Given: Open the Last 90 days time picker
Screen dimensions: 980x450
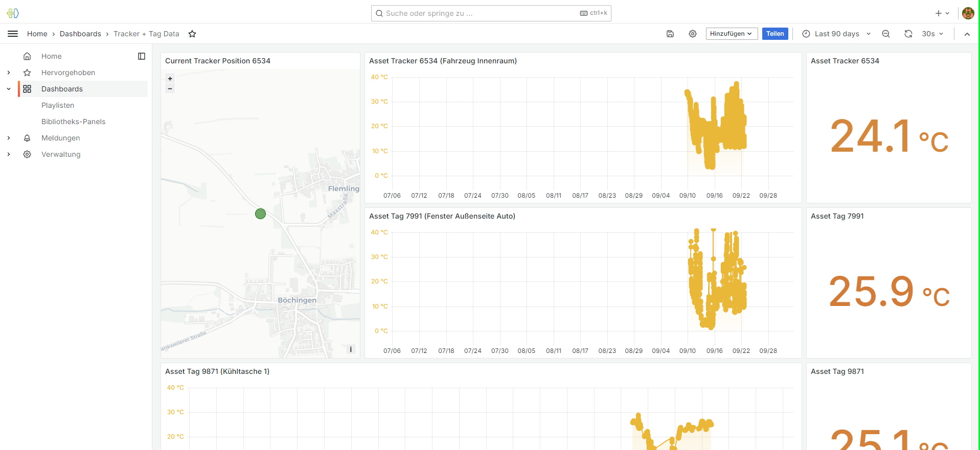Looking at the screenshot, I should 836,34.
